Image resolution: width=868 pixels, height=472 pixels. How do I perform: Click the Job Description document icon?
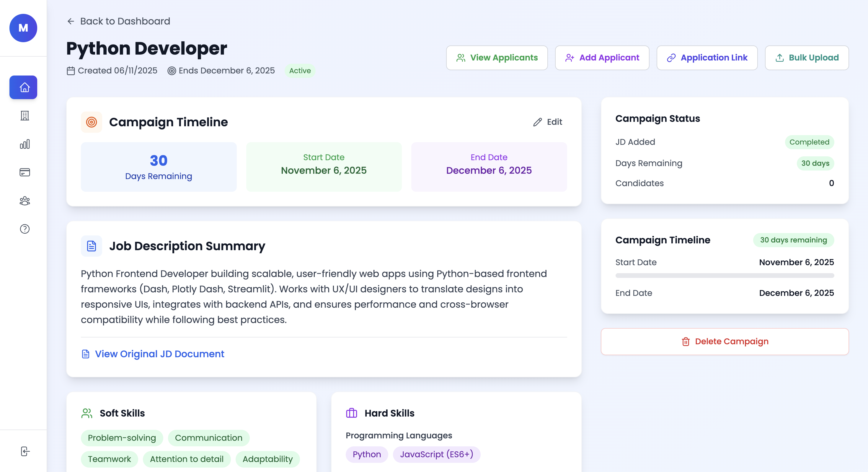(x=91, y=246)
